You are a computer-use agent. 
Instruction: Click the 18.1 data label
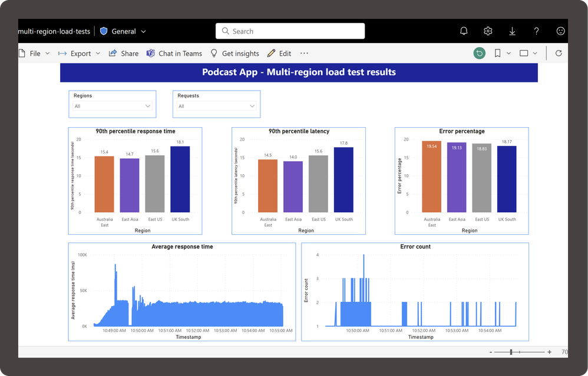180,142
